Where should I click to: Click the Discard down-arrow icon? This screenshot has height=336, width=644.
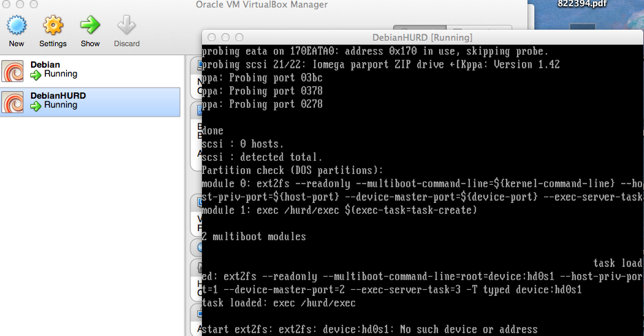coord(126,25)
